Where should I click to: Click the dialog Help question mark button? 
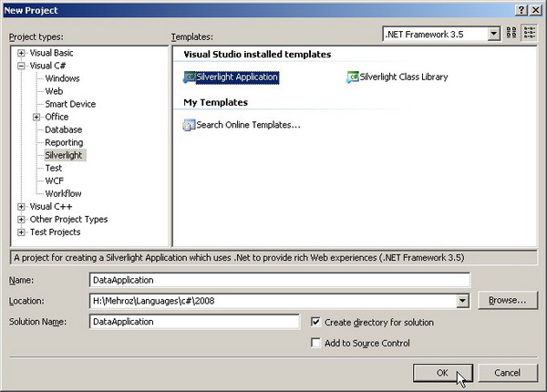point(521,10)
